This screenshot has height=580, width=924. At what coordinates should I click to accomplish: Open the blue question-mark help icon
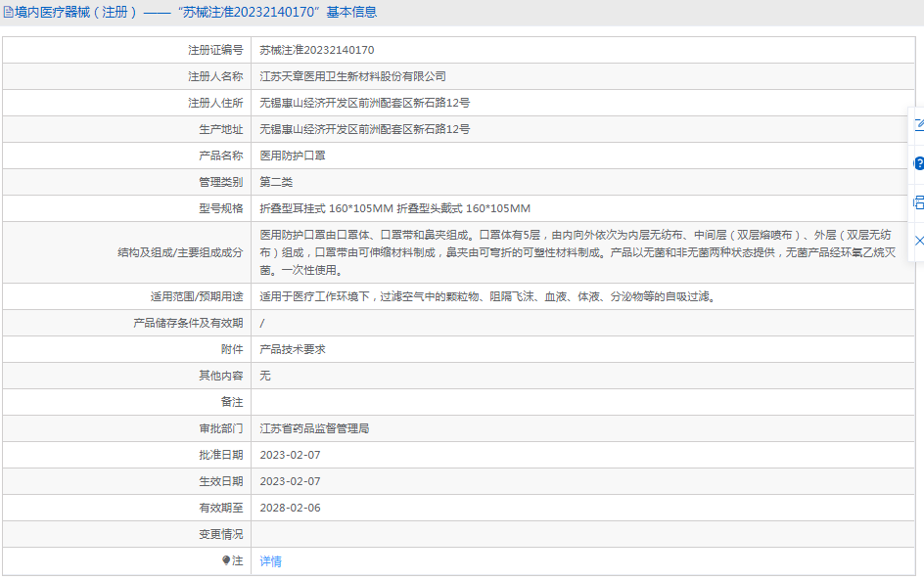[x=919, y=163]
